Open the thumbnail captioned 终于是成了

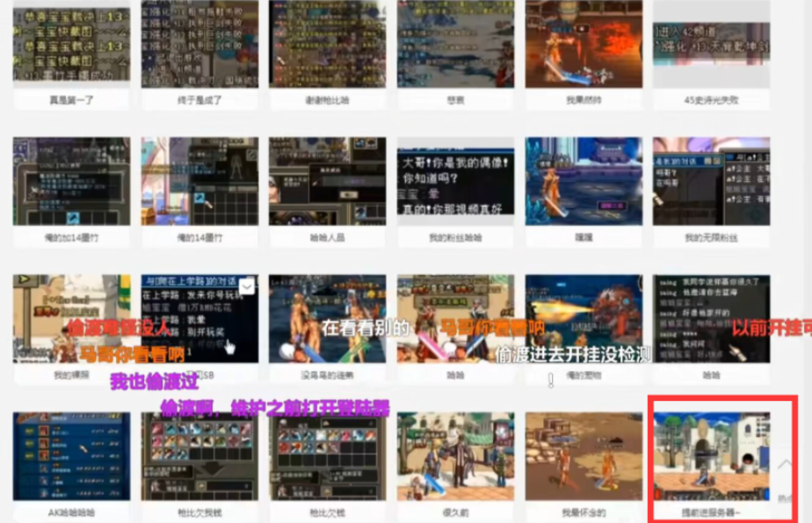tap(199, 44)
